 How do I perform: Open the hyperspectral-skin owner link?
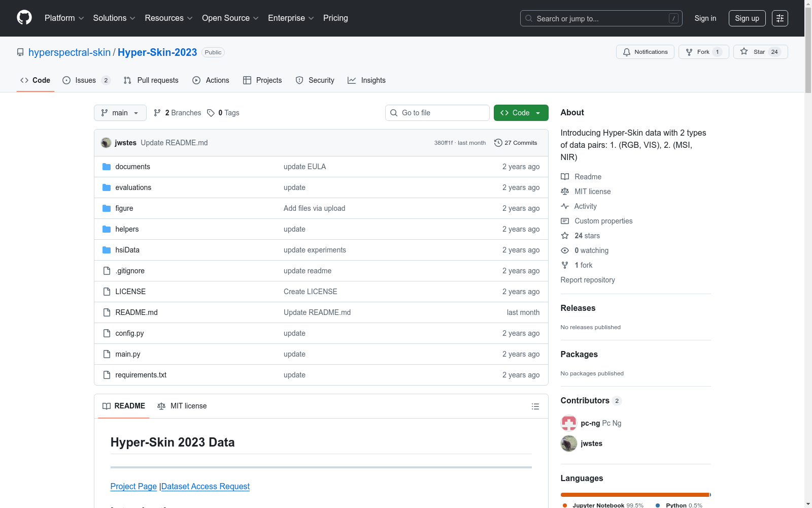(70, 52)
